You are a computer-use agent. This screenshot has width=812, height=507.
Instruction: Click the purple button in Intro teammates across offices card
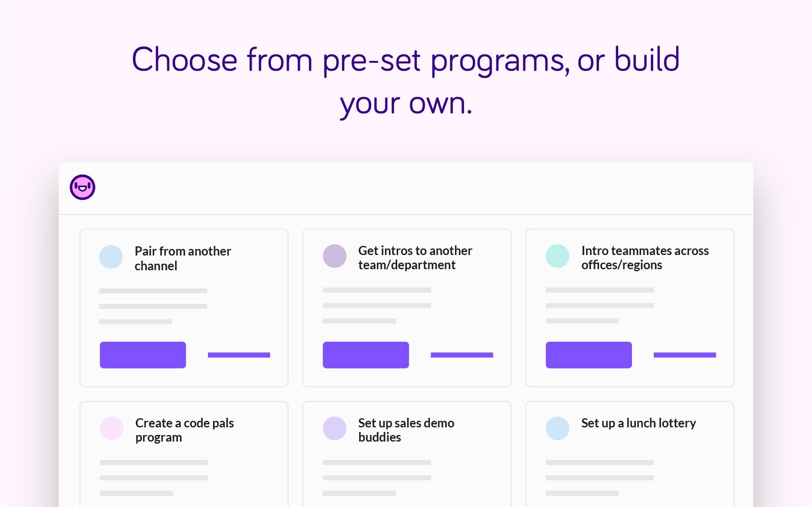pos(589,355)
